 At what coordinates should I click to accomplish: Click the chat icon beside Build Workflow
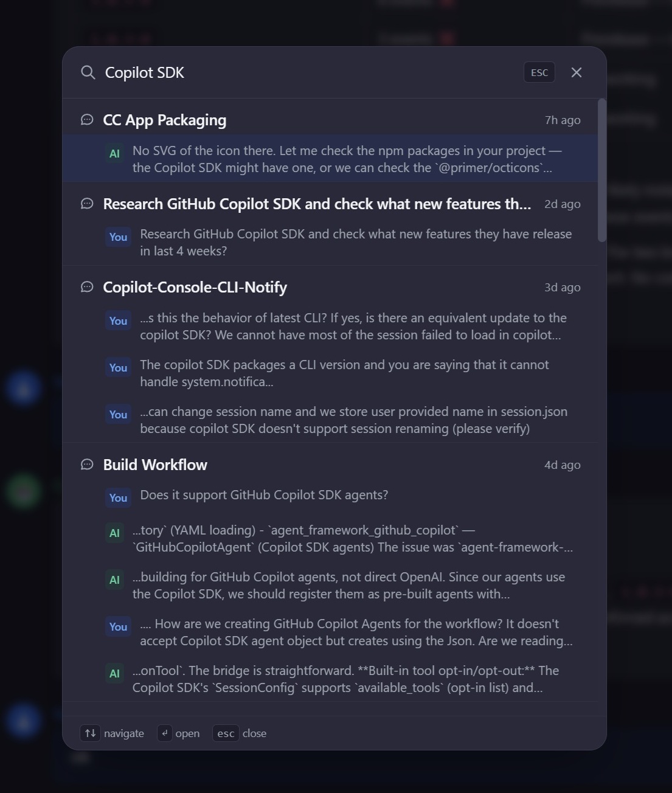pyautogui.click(x=87, y=465)
